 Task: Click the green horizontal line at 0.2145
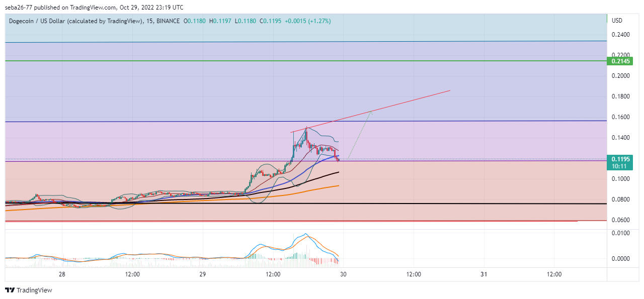click(x=306, y=61)
